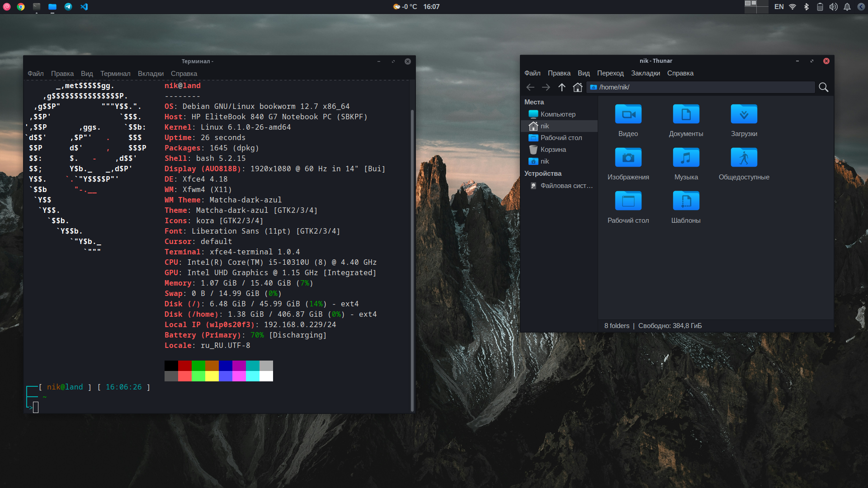Screen dimensions: 868x488
Task: Open the Переход menu in Thunar
Action: pyautogui.click(x=610, y=73)
